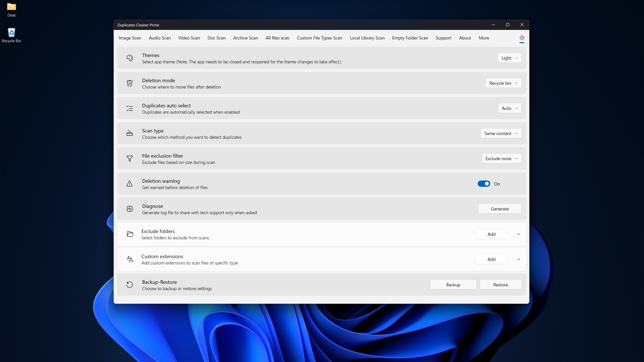Click the Backup settings button

(453, 285)
